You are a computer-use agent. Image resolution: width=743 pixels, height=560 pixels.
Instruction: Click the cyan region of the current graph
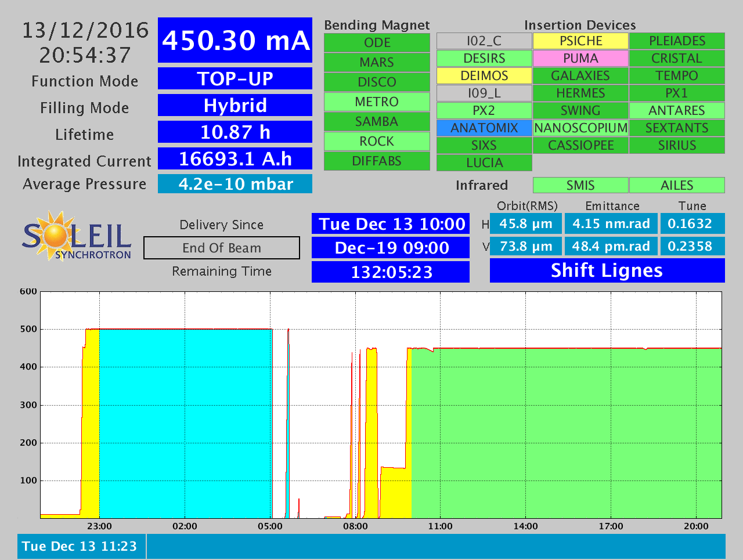186,424
